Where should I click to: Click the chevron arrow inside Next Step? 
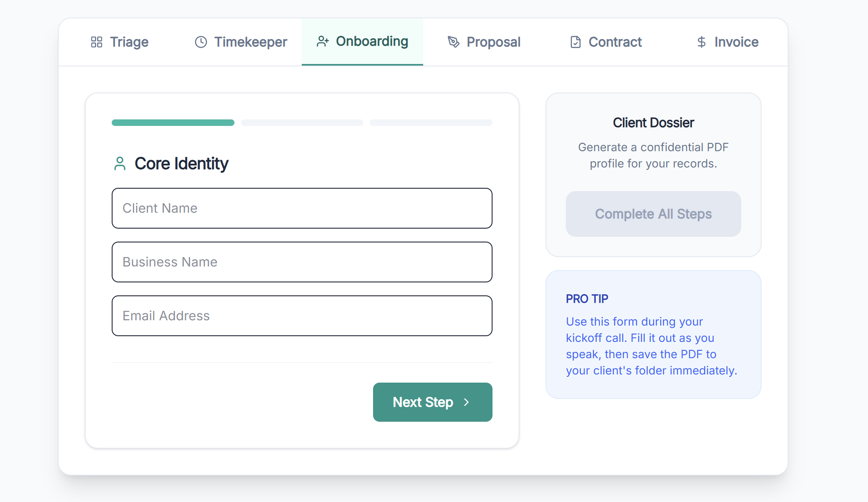(x=466, y=402)
